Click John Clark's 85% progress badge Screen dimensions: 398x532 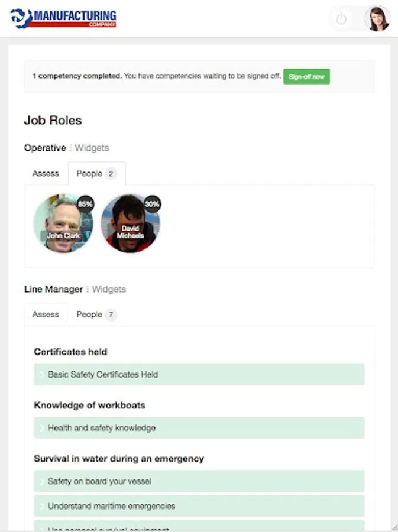click(x=85, y=205)
